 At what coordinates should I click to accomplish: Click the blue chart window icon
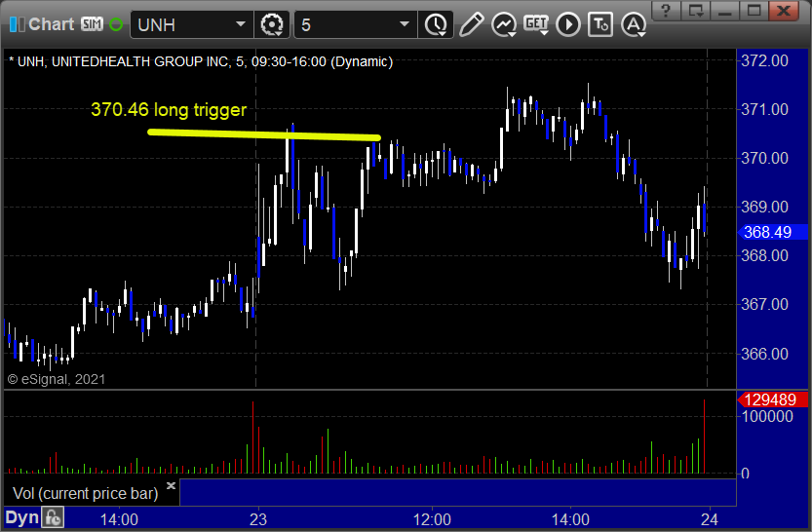coord(17,24)
